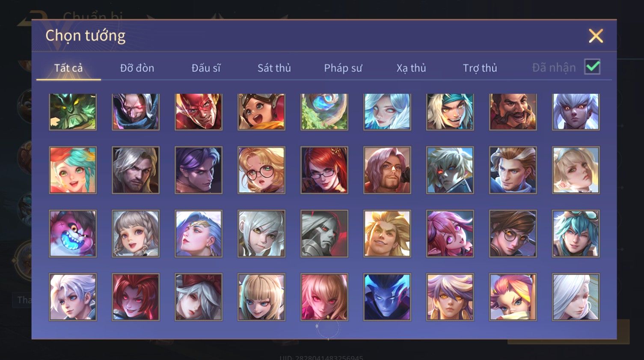Select the teal-haired hero wearing goggles
Image resolution: width=644 pixels, height=360 pixels.
pos(576,234)
